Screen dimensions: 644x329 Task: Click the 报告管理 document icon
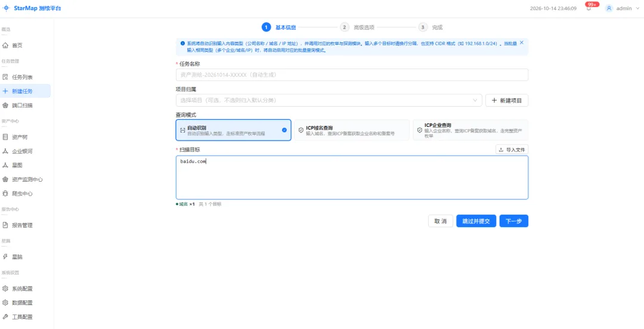(x=5, y=225)
